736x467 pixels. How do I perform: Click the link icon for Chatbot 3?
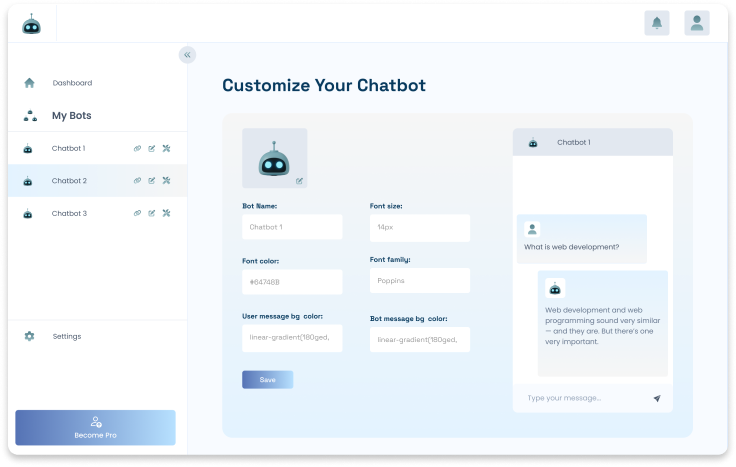(x=138, y=213)
